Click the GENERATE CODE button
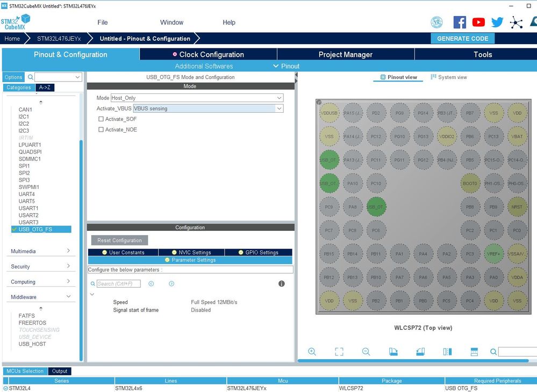Screen dimensions: 537x392 463,39
